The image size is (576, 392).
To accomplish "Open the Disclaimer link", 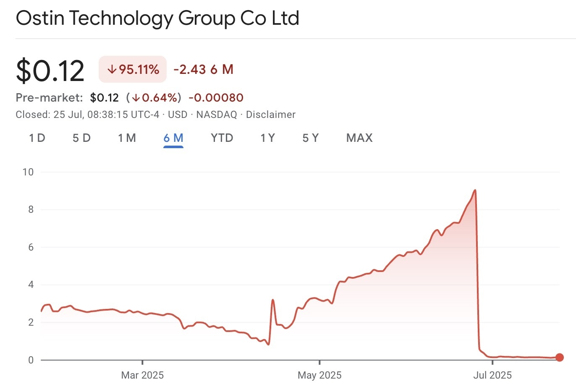I will coord(271,115).
